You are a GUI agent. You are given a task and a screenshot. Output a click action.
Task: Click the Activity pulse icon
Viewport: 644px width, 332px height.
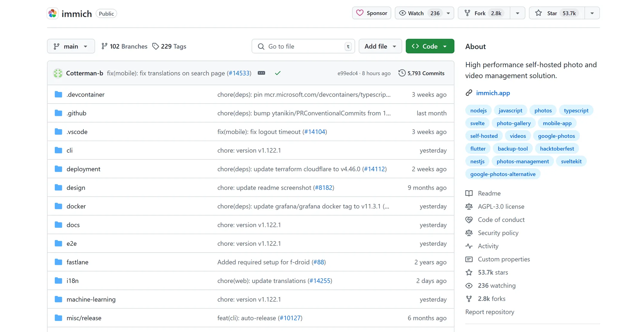tap(469, 246)
